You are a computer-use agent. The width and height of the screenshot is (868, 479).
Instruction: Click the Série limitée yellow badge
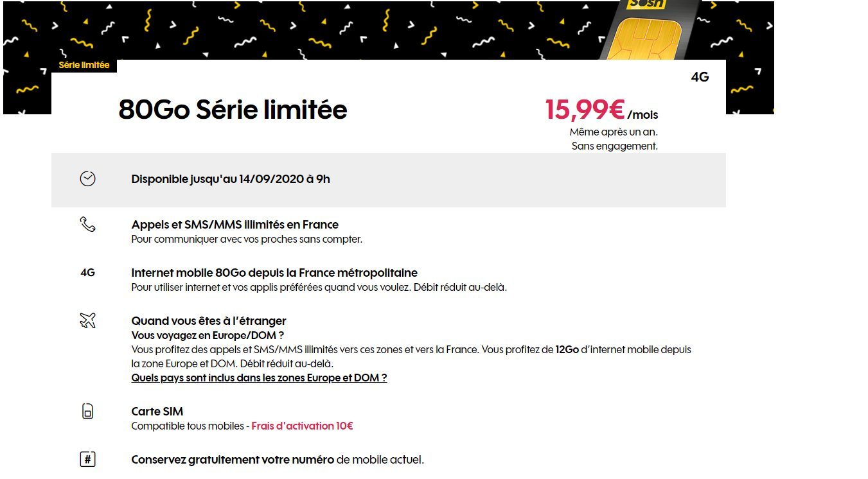point(84,65)
